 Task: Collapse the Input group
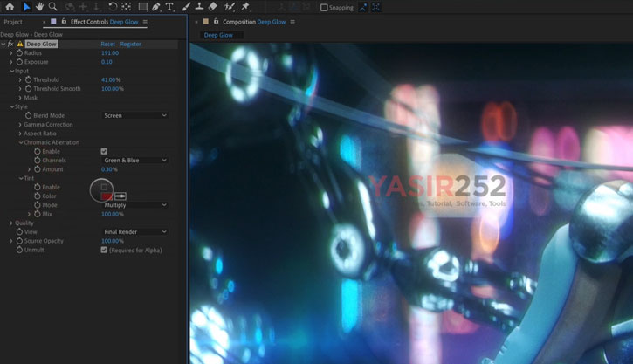[x=11, y=71]
